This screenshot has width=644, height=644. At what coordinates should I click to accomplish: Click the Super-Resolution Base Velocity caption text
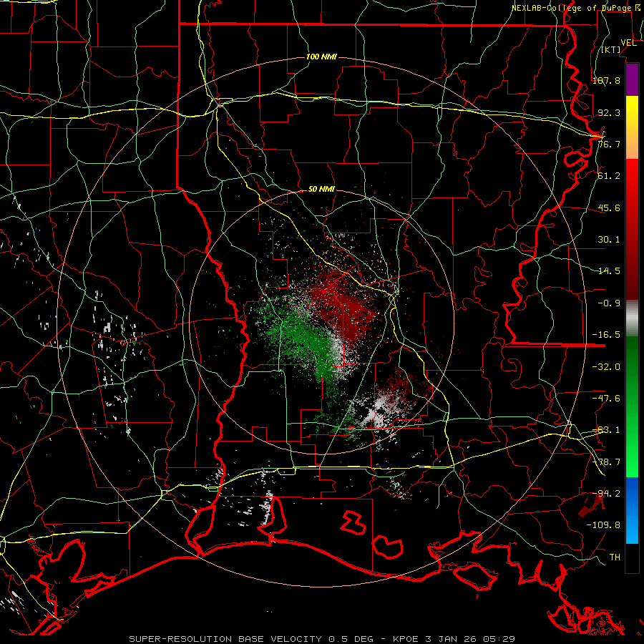321,639
